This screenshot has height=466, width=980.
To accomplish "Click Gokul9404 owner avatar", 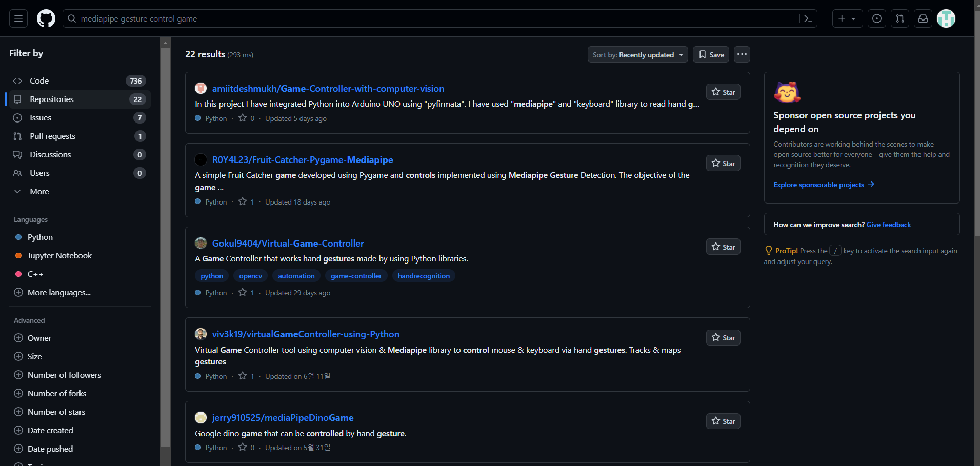I will tap(201, 244).
